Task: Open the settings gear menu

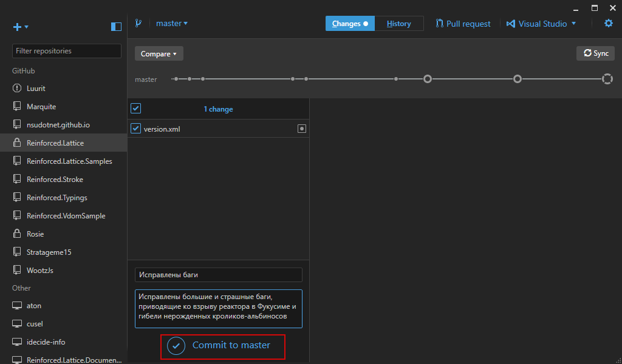Action: [x=609, y=24]
